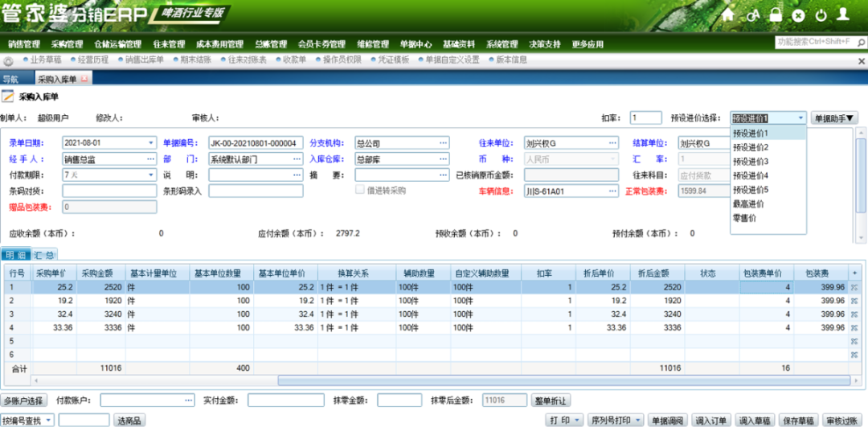Click the Home icon in header
The height and width of the screenshot is (427, 868).
[x=728, y=15]
